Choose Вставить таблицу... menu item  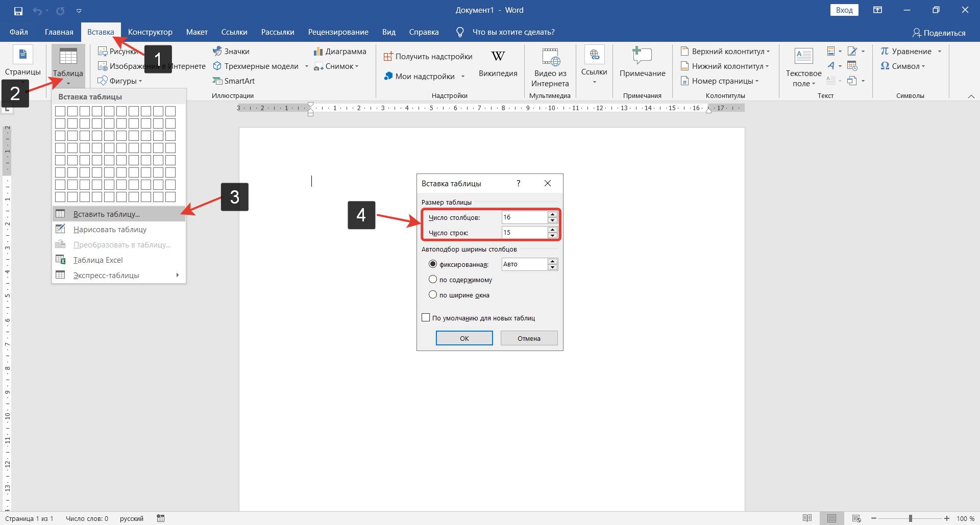point(119,214)
